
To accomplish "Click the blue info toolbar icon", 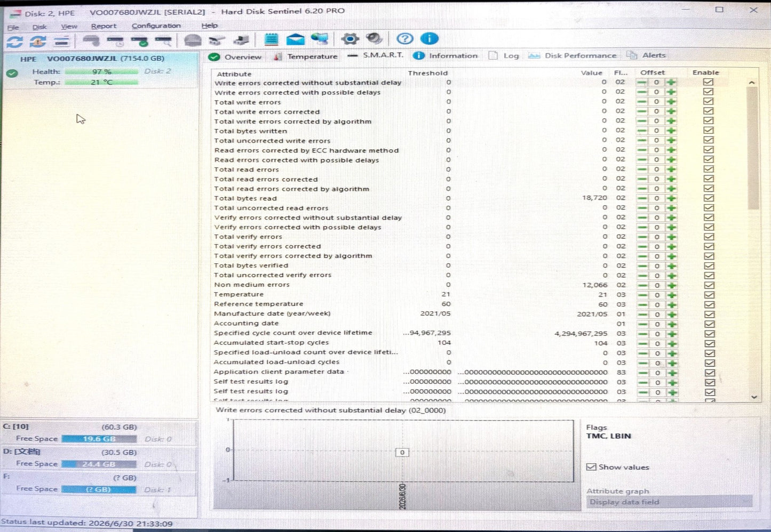I will 430,38.
